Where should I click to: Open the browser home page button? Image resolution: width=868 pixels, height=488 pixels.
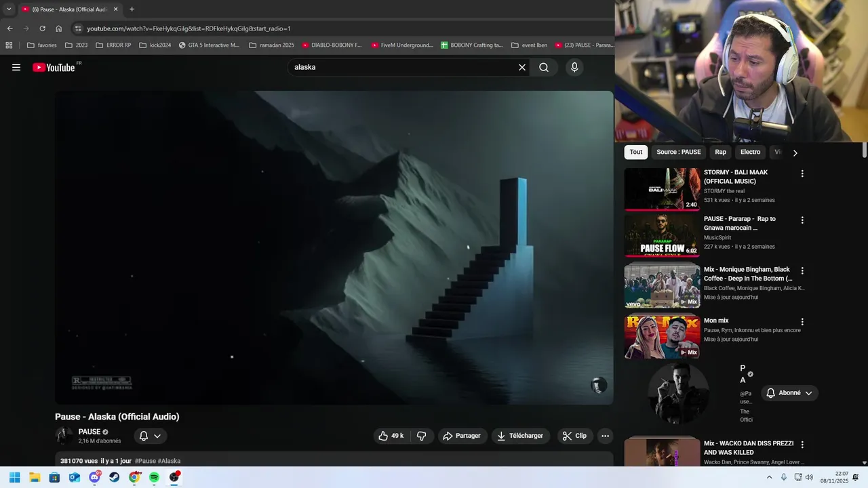click(x=58, y=28)
